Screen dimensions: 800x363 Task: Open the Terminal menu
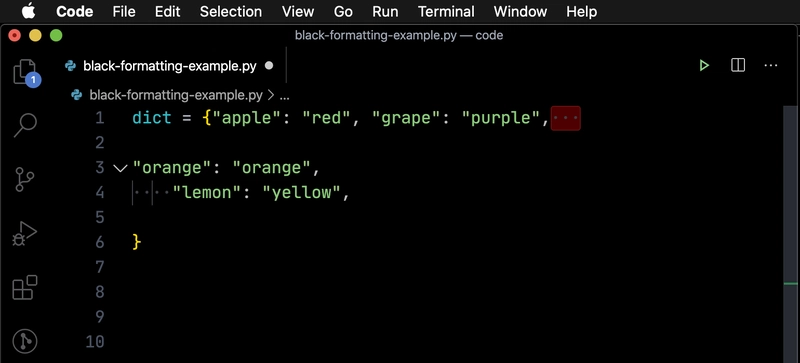446,11
